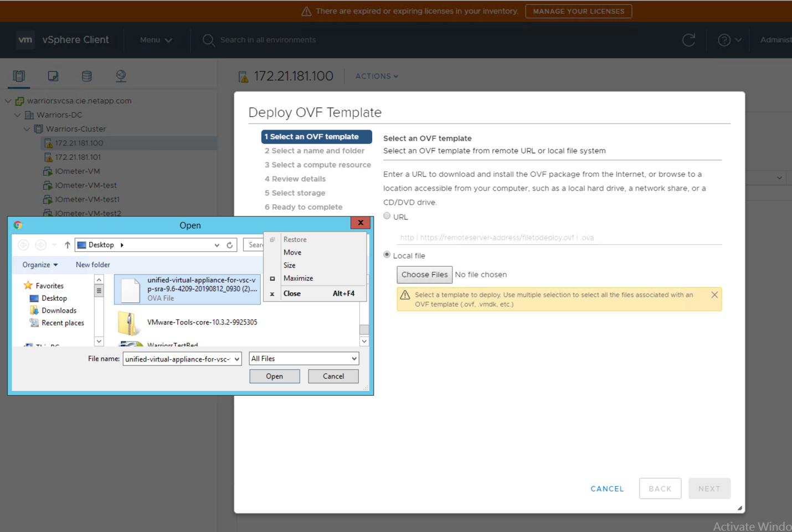Viewport: 792px width, 532px height.
Task: Choose Maximize from the window context menu
Action: [x=298, y=278]
